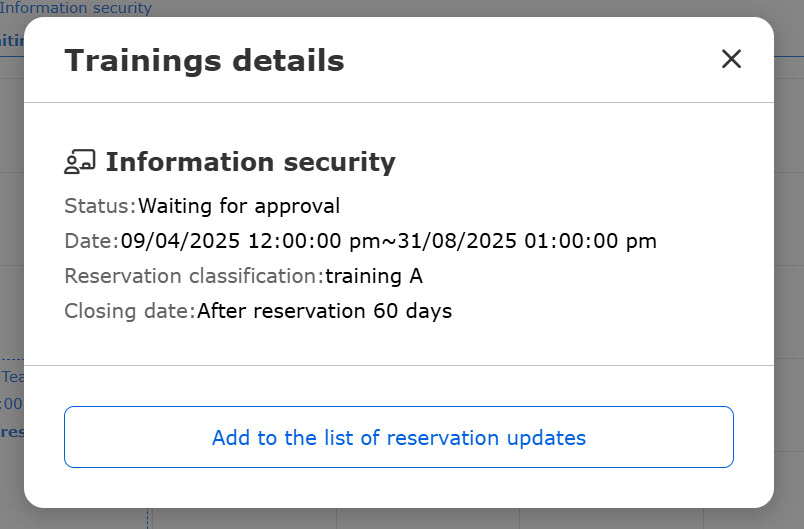The image size is (804, 529).
Task: Select the training A classification value
Action: (x=374, y=276)
